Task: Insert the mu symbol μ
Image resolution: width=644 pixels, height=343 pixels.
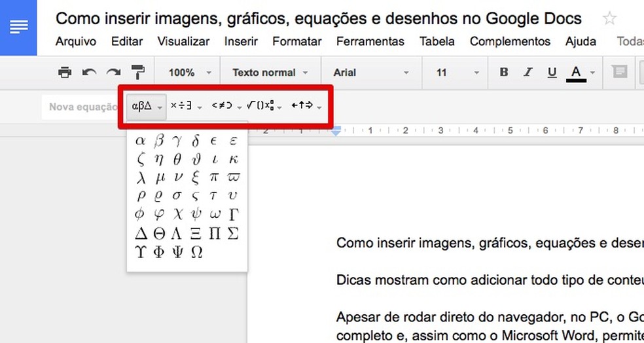Action: click(x=160, y=178)
